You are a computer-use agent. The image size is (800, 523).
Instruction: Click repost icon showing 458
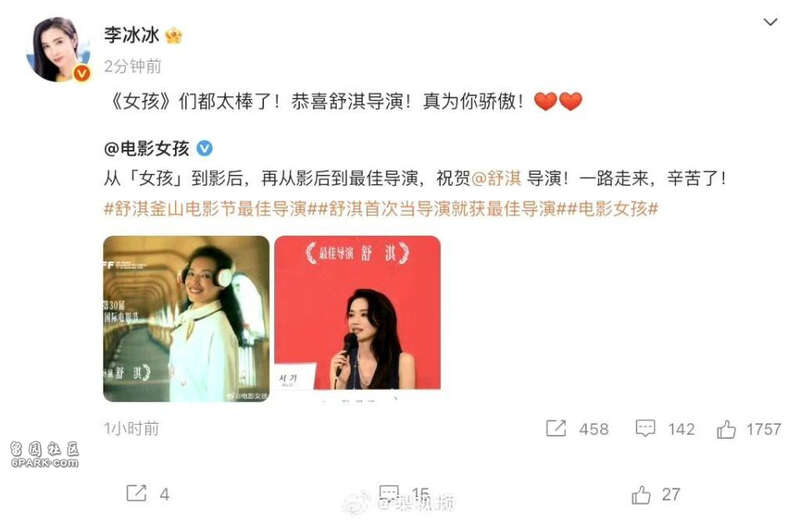tap(556, 428)
